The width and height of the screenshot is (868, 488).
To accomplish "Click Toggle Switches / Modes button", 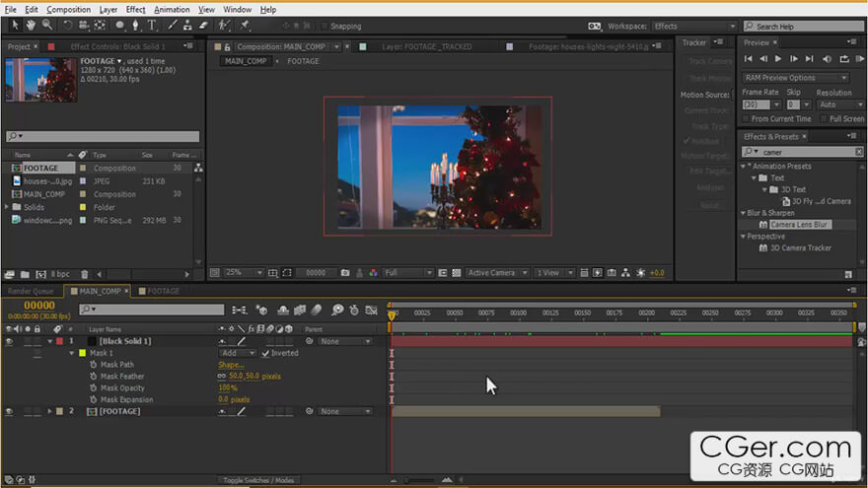I will (258, 480).
